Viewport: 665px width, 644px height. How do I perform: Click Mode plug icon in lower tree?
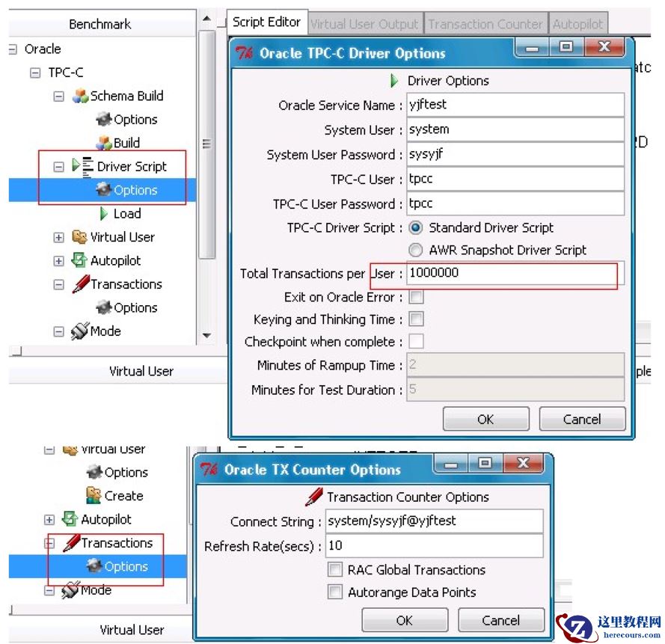[x=70, y=589]
